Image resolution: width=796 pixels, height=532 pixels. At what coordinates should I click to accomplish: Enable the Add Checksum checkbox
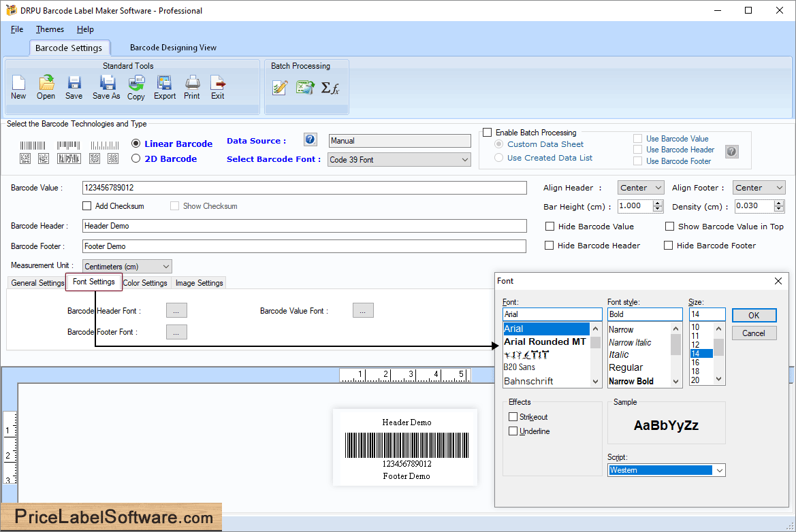click(86, 206)
